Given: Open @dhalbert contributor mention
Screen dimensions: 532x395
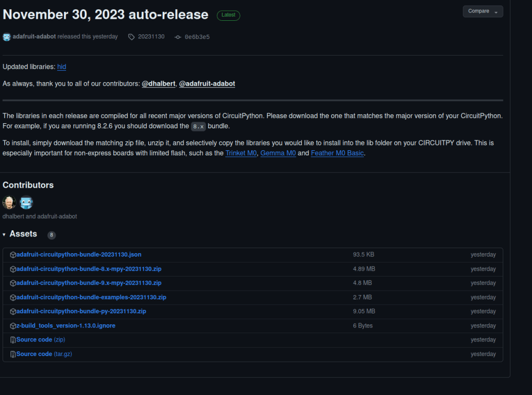Looking at the screenshot, I should (x=159, y=84).
